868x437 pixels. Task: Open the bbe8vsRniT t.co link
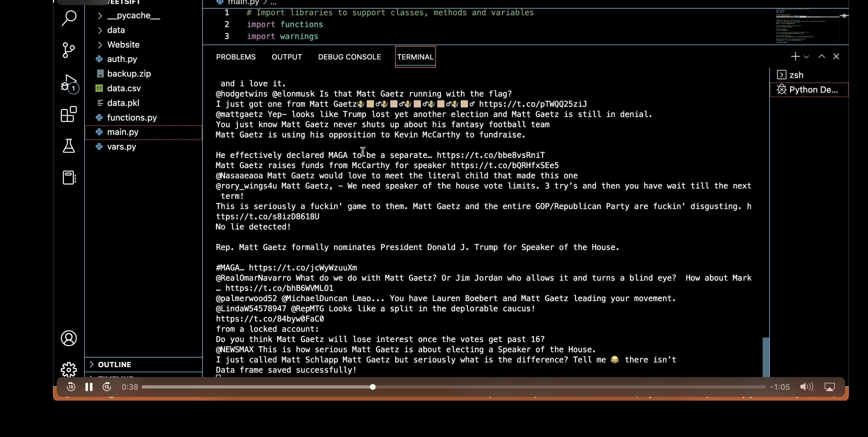491,155
